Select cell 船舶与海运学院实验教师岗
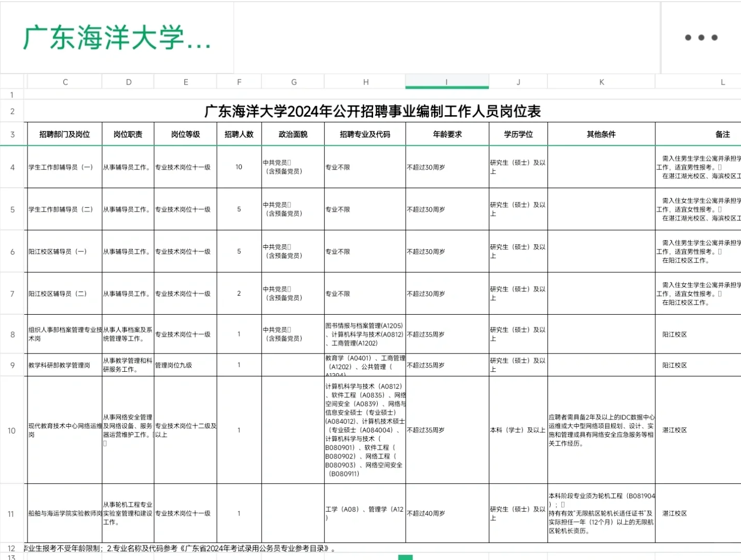 64,513
